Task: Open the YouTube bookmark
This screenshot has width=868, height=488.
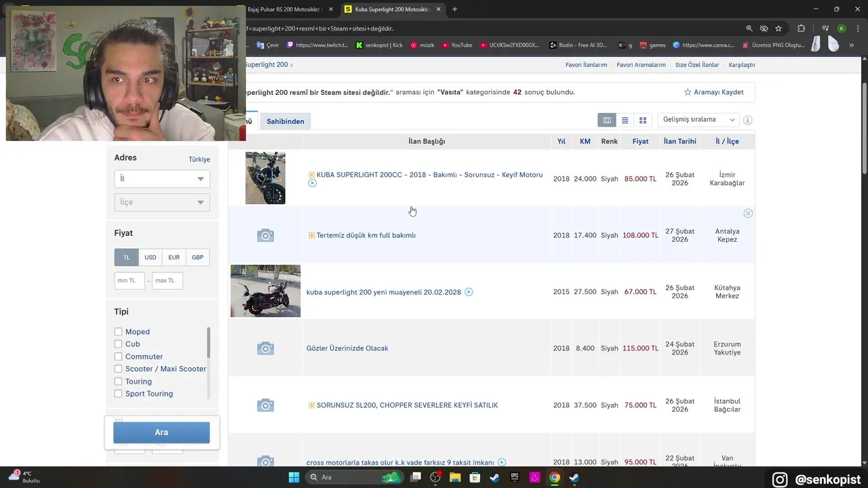Action: coord(457,45)
